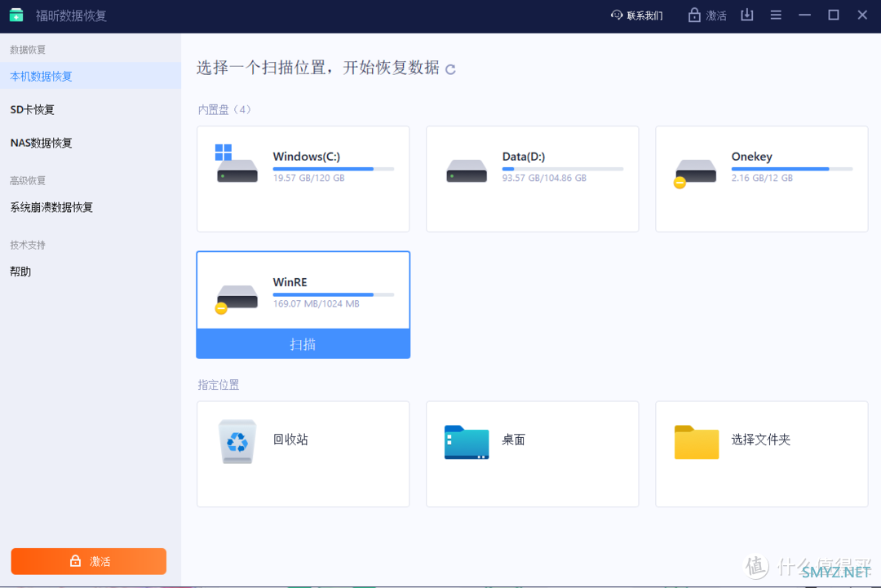Click the 回收站 label
The height and width of the screenshot is (588, 881).
pyautogui.click(x=290, y=440)
